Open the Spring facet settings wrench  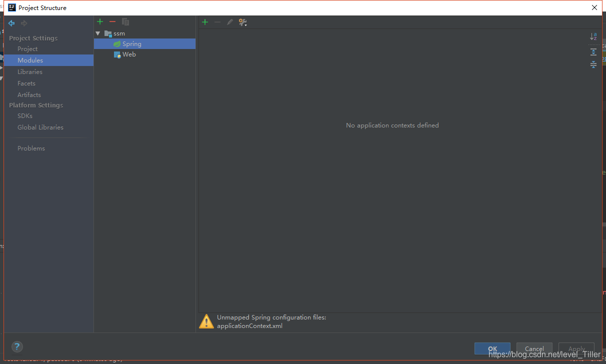click(242, 22)
